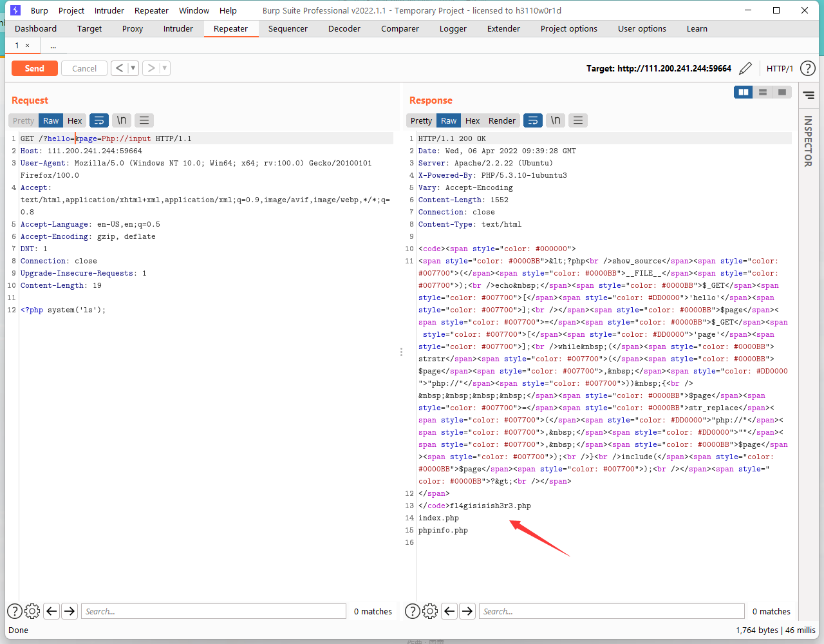This screenshot has width=824, height=644.
Task: Go back in request history
Action: (120, 68)
